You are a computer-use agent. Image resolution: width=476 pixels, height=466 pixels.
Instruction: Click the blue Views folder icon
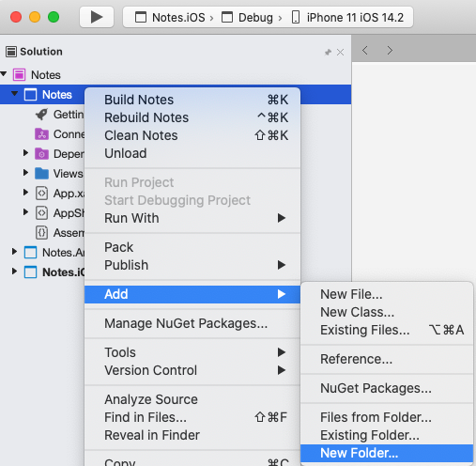(x=41, y=173)
